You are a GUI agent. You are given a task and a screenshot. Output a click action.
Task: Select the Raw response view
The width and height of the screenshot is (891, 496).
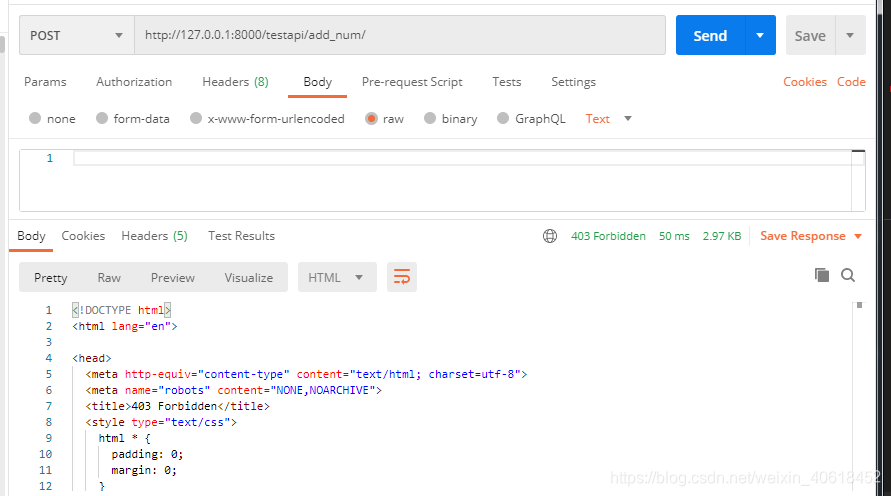(109, 277)
